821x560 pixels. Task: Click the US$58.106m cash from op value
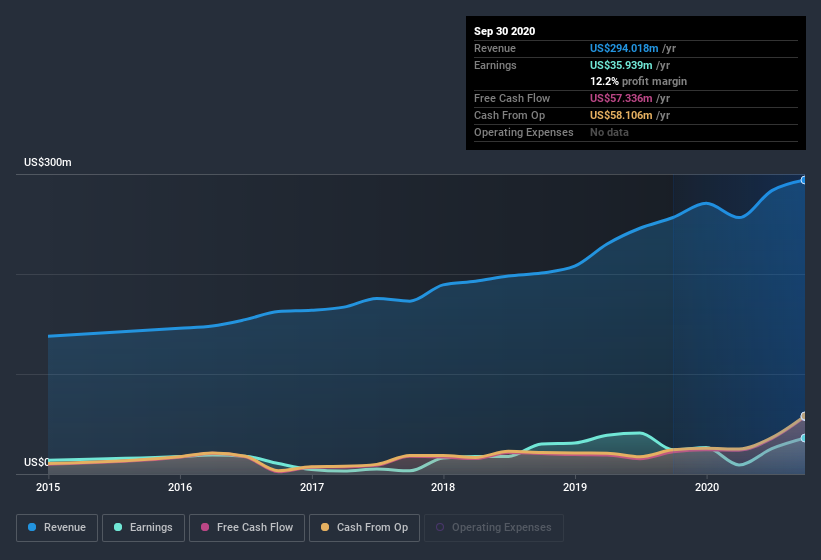point(621,115)
